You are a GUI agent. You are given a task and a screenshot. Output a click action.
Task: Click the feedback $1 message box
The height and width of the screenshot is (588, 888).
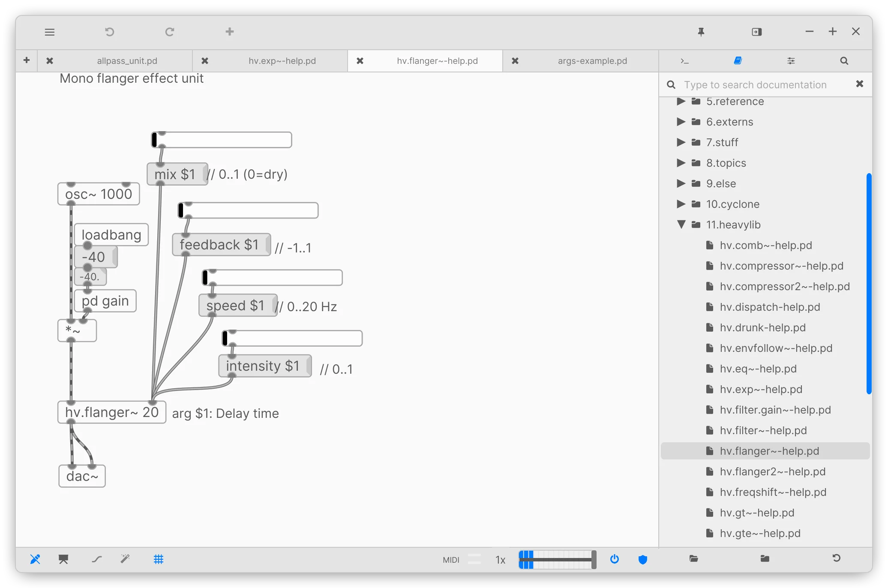point(222,245)
